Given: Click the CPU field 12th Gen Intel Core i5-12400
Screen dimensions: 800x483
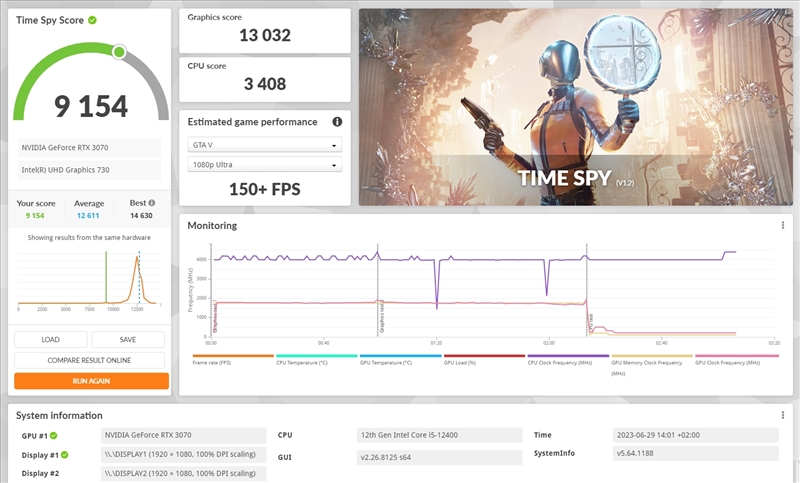Looking at the screenshot, I should (440, 435).
